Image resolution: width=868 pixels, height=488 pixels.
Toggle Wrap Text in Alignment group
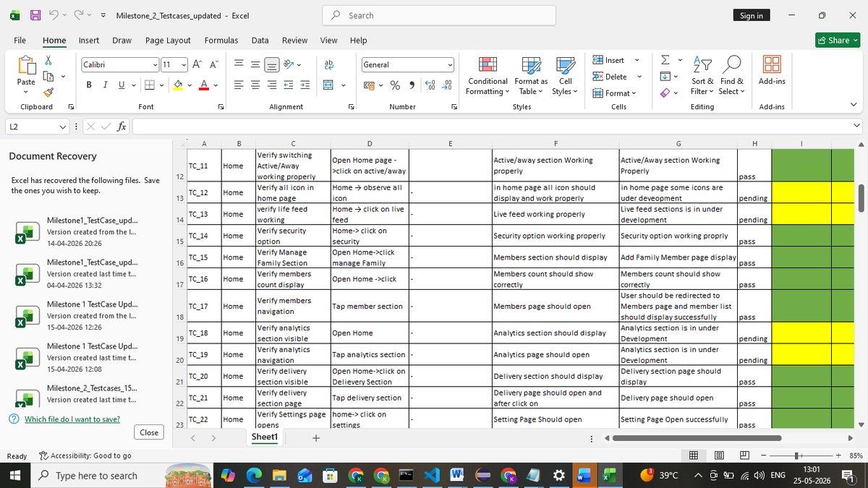tap(329, 64)
